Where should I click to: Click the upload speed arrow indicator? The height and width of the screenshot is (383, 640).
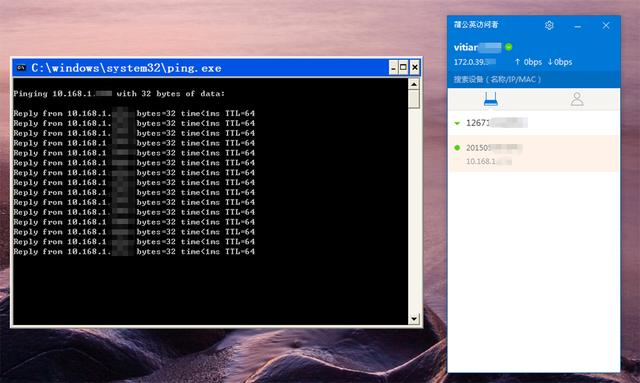tap(517, 62)
